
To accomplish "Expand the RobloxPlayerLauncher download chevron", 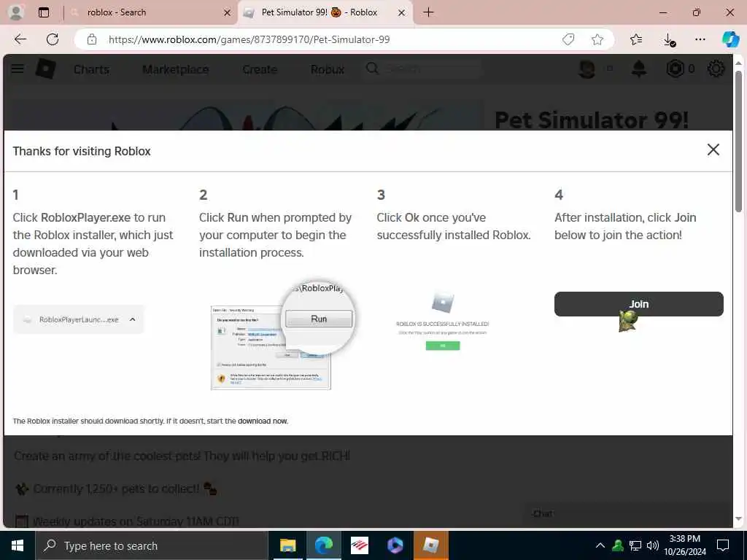I will coord(133,319).
